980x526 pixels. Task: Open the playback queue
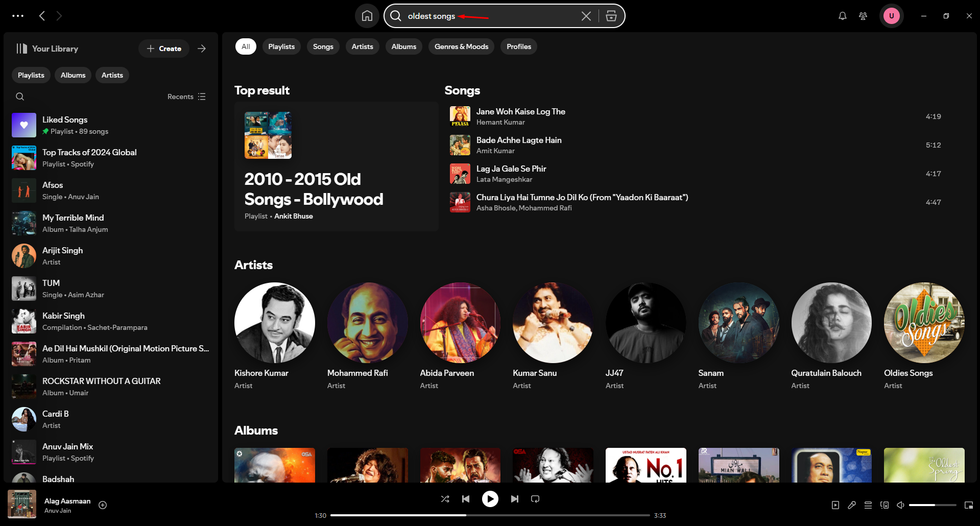[x=868, y=505]
